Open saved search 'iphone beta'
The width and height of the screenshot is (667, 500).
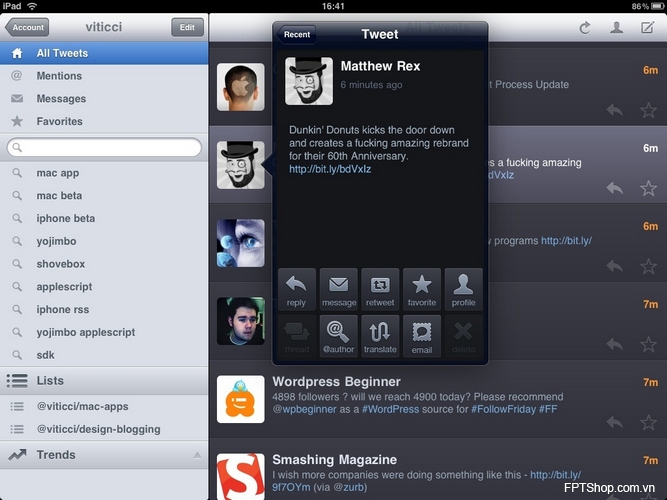104,218
